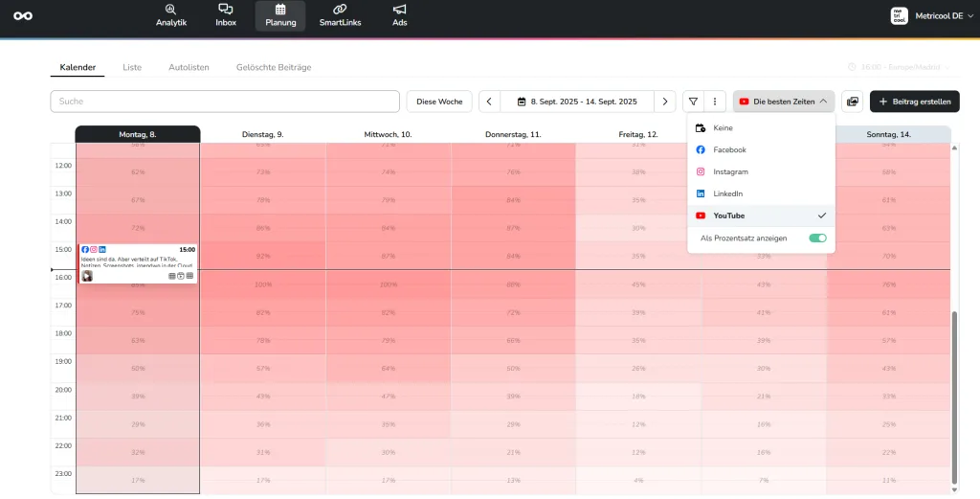Open the three-dot more options menu
980x499 pixels.
click(x=714, y=102)
